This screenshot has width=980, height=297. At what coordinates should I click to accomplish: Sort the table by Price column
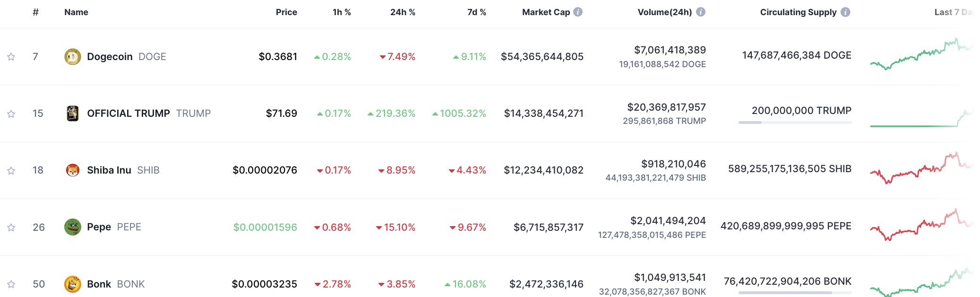[286, 12]
